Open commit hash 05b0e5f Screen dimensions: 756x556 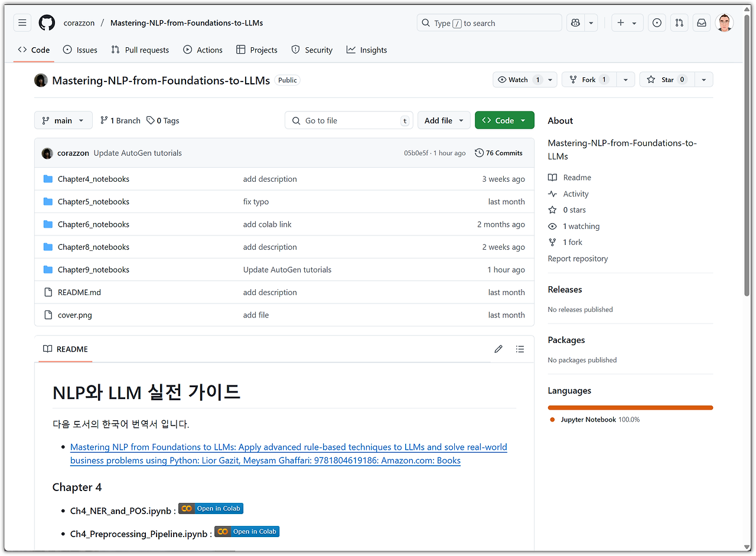click(416, 153)
